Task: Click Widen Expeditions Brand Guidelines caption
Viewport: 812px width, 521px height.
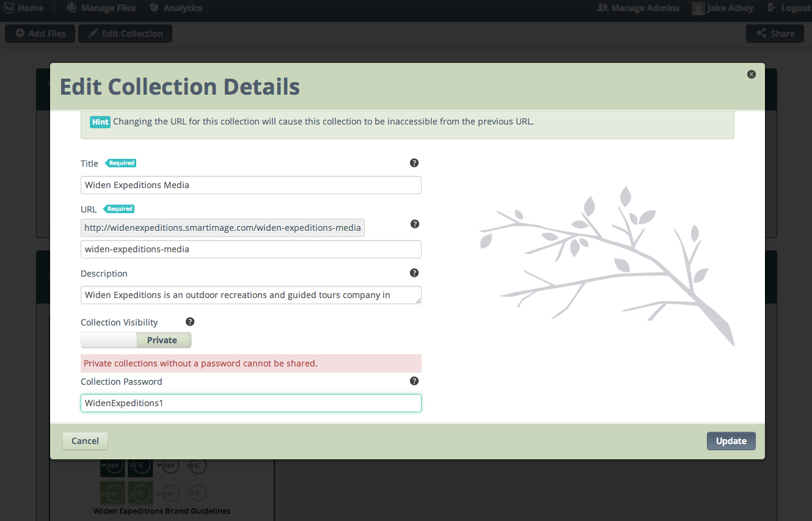Action: [x=162, y=511]
